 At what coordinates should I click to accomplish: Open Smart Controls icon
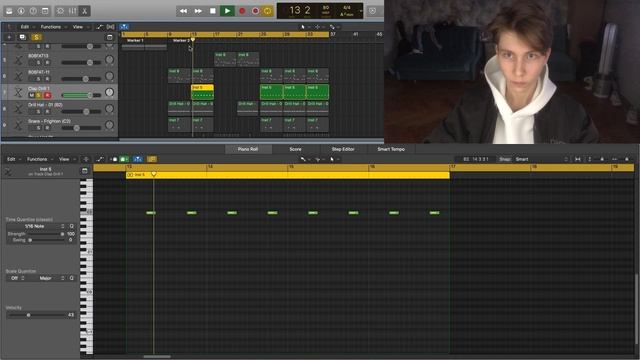click(60, 11)
